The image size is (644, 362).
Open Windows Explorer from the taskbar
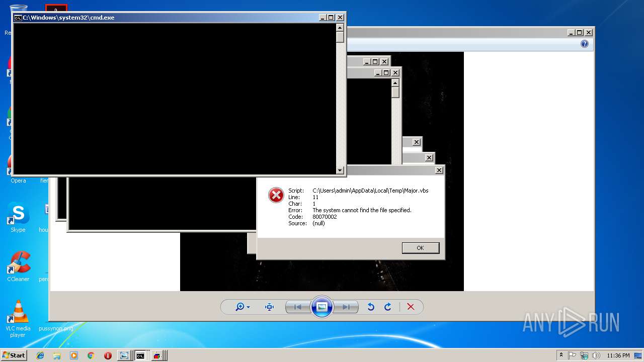[57, 355]
